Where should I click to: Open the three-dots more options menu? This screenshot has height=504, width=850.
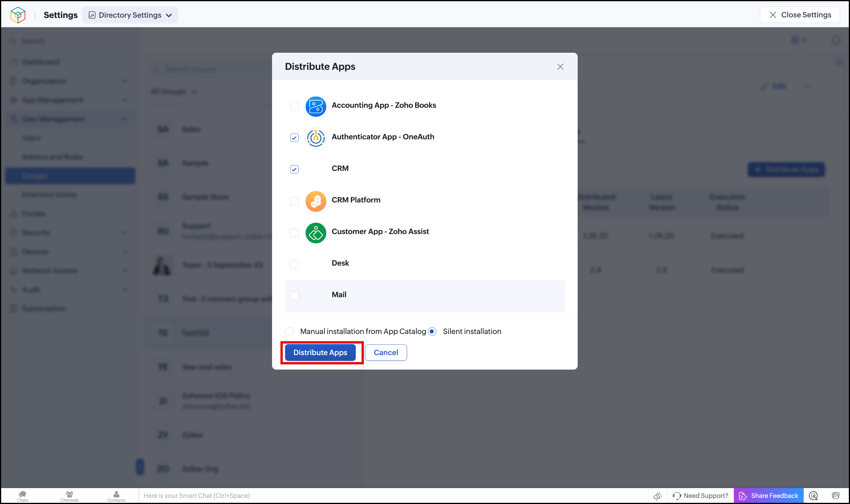(807, 86)
